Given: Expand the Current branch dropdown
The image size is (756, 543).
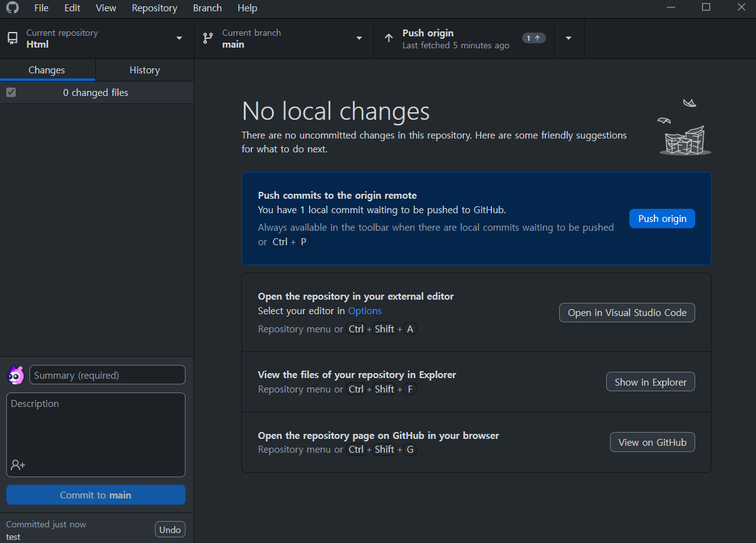Looking at the screenshot, I should [x=359, y=38].
